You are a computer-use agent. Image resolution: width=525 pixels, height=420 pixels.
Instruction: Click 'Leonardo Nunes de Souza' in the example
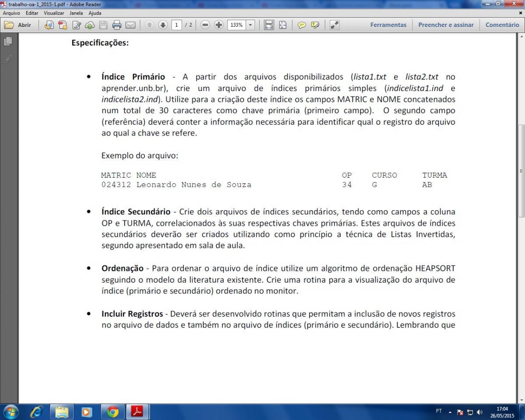(194, 185)
